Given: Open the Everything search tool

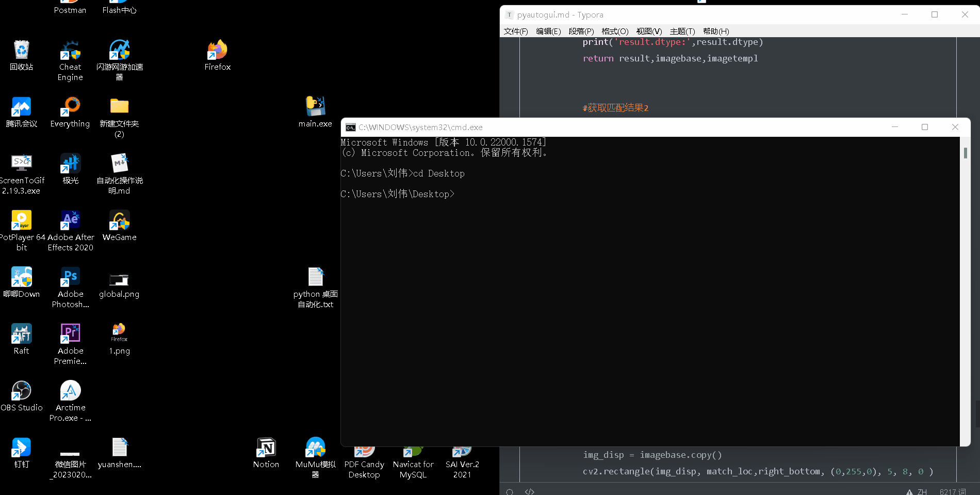Looking at the screenshot, I should 70,107.
